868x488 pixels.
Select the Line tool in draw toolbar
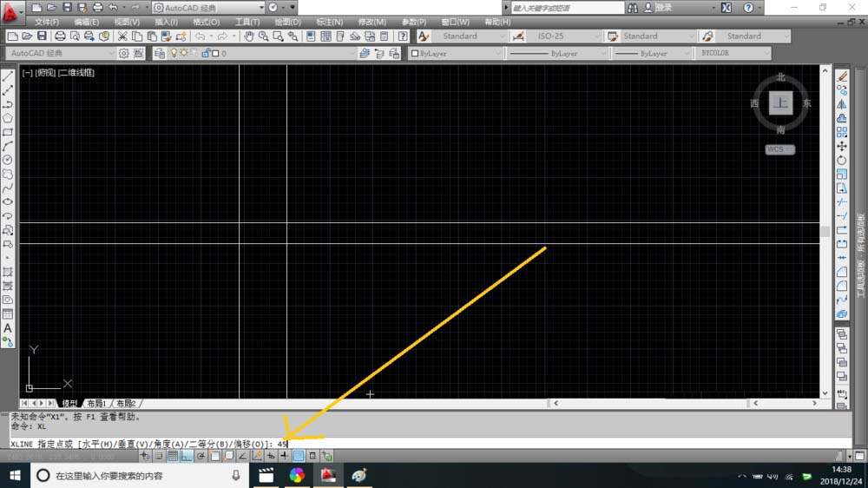coord(8,76)
